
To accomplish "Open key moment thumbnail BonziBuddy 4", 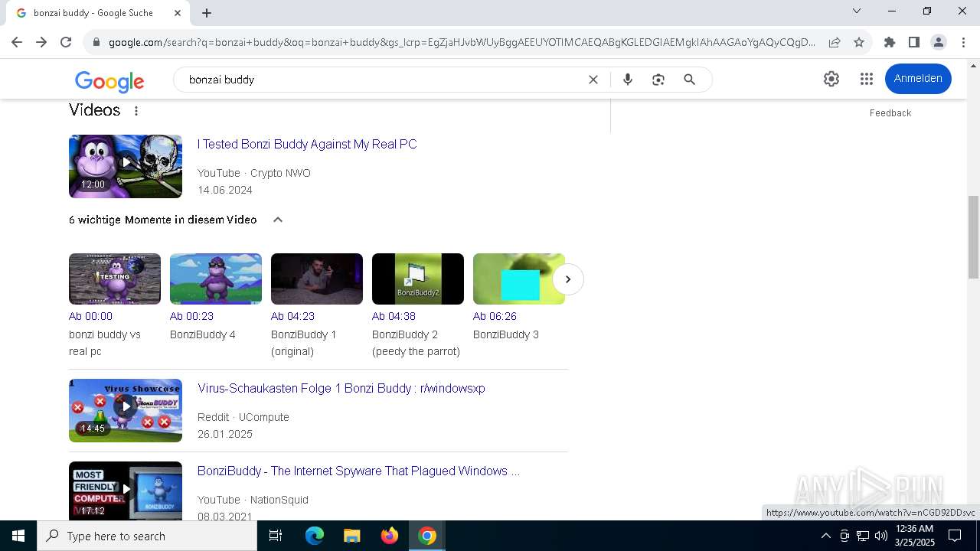I will [x=216, y=279].
